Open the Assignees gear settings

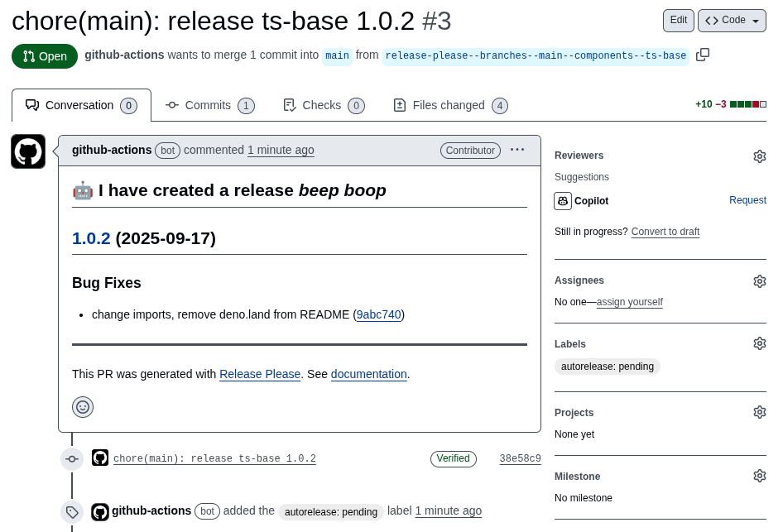[x=759, y=281]
